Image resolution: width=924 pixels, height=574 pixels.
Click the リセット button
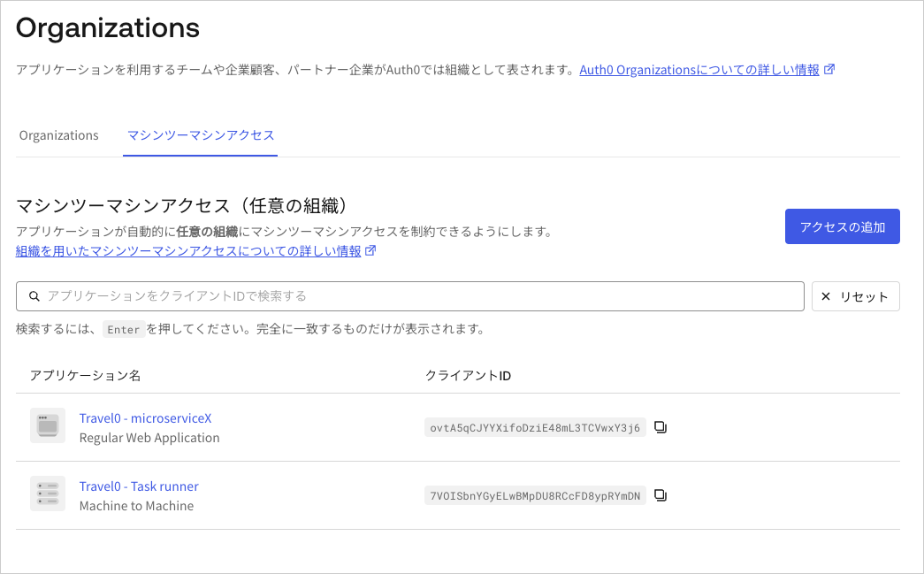coord(856,296)
